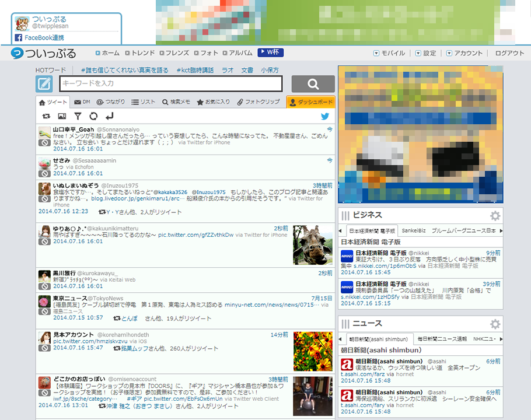Switch to the DM tab
The image size is (531, 420).
pyautogui.click(x=82, y=102)
